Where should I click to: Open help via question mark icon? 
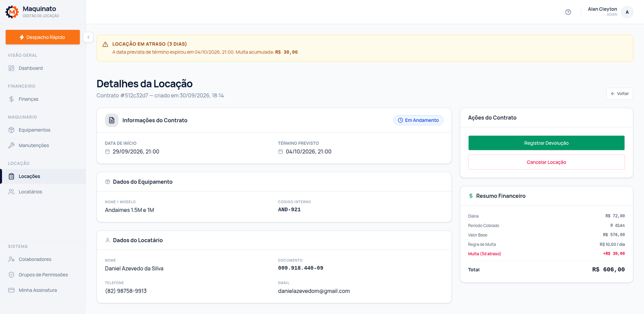(568, 12)
